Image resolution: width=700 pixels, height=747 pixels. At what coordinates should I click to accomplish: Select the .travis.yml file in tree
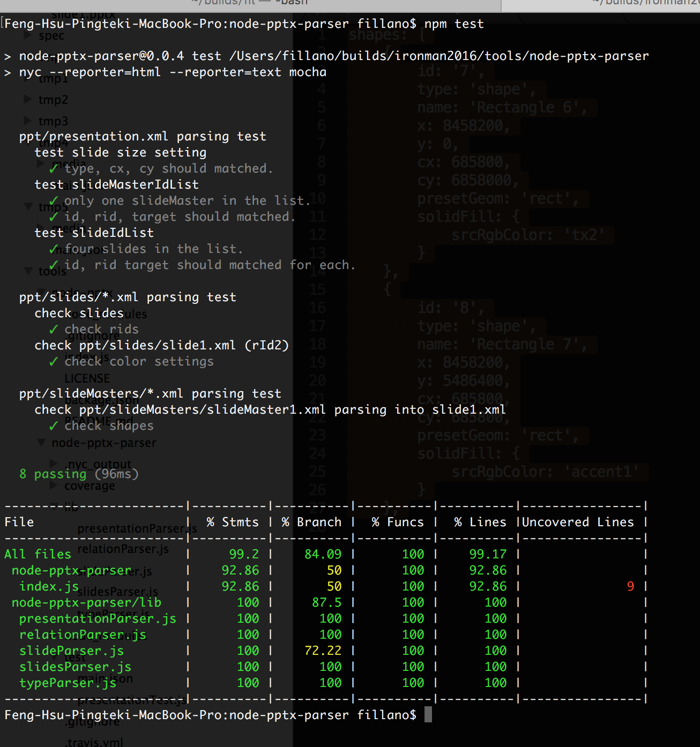pyautogui.click(x=94, y=742)
